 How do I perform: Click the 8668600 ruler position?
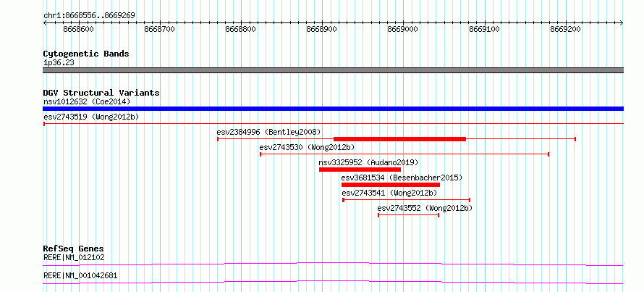pos(78,29)
